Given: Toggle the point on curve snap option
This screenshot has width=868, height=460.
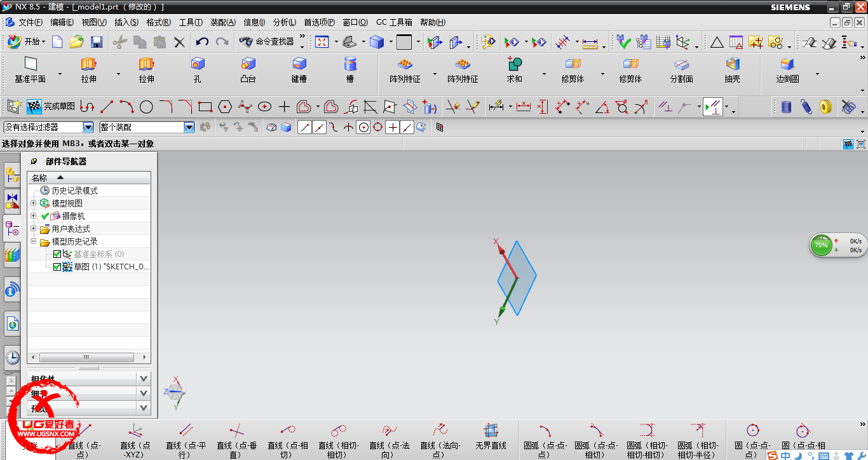Looking at the screenshot, I should click(x=407, y=127).
